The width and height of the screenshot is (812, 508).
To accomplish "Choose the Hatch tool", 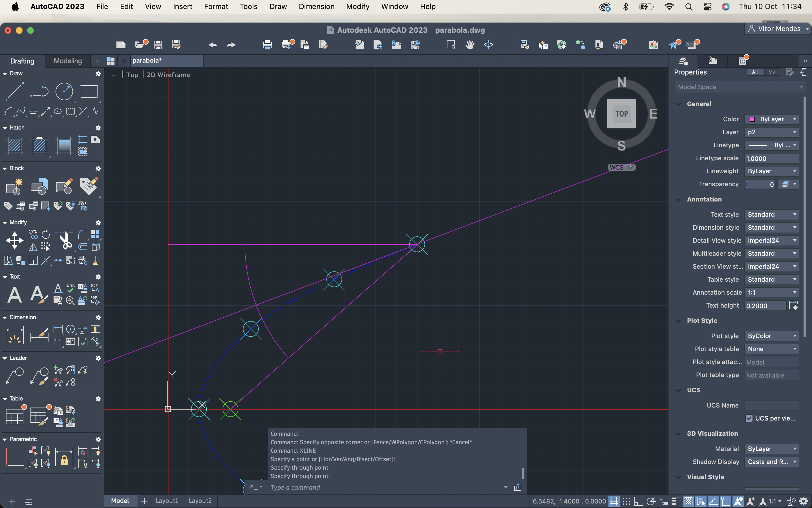I will (15, 145).
